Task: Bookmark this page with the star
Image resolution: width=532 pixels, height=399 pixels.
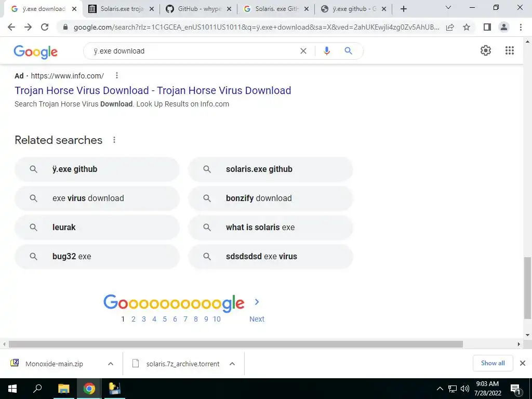Action: [x=467, y=27]
